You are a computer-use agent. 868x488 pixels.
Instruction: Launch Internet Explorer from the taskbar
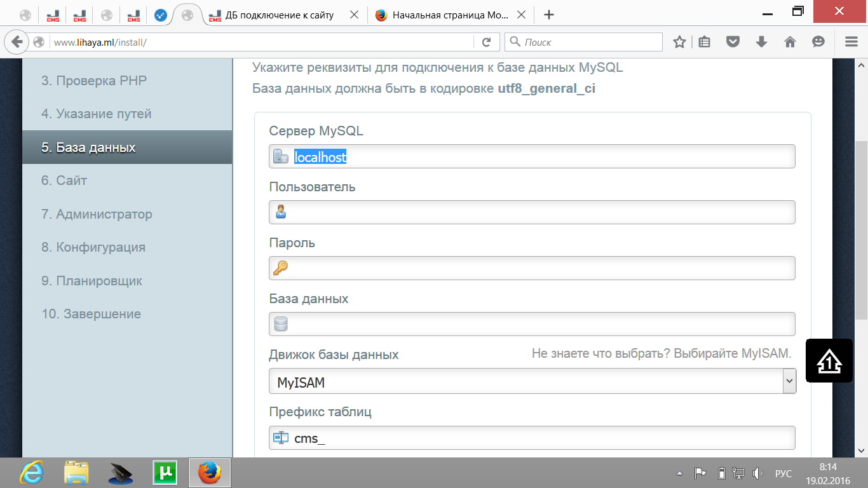tap(31, 473)
